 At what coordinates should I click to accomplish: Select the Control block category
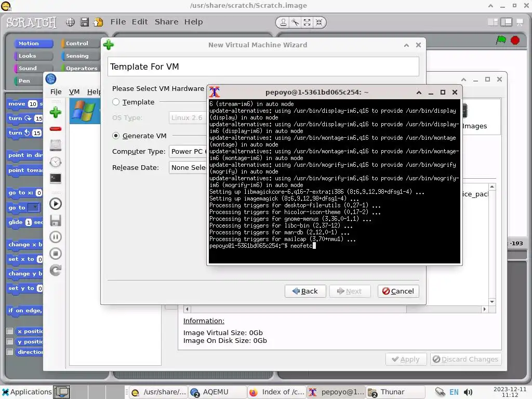81,44
